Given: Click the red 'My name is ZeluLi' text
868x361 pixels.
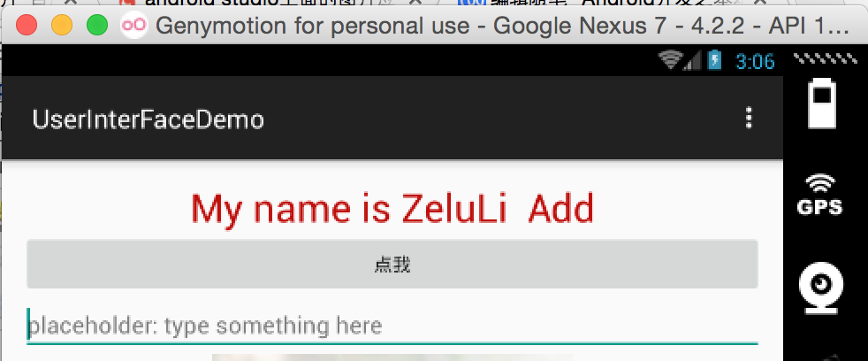Looking at the screenshot, I should click(349, 209).
